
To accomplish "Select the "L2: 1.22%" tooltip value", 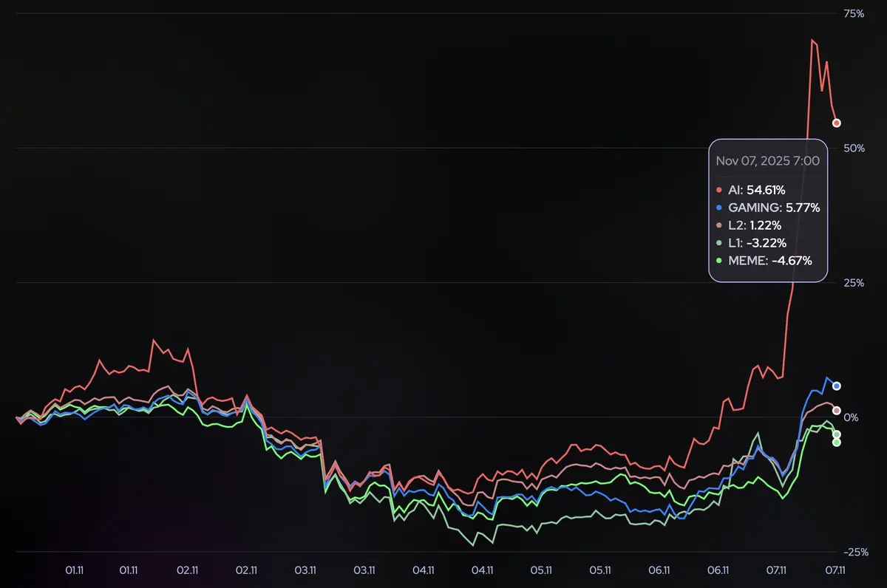I will click(x=755, y=225).
